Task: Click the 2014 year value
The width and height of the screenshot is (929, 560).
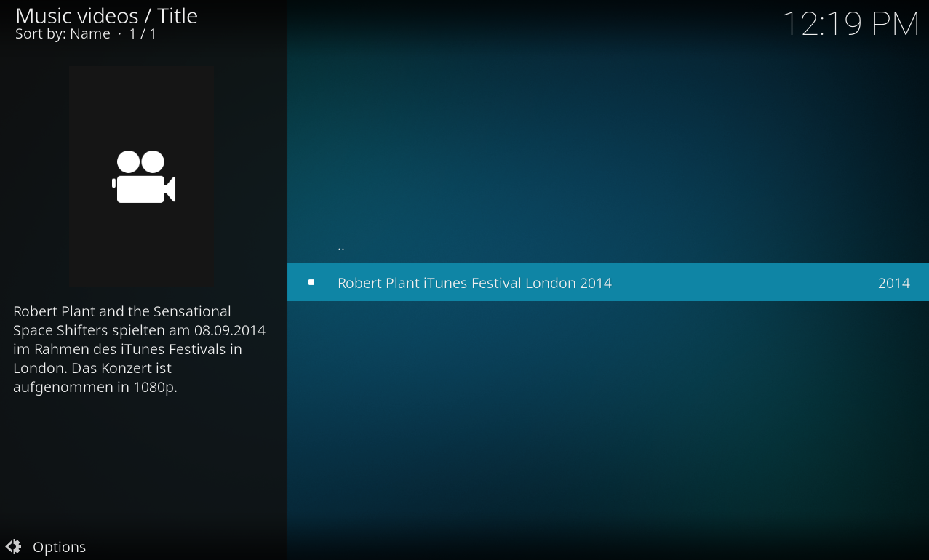Action: pos(894,283)
